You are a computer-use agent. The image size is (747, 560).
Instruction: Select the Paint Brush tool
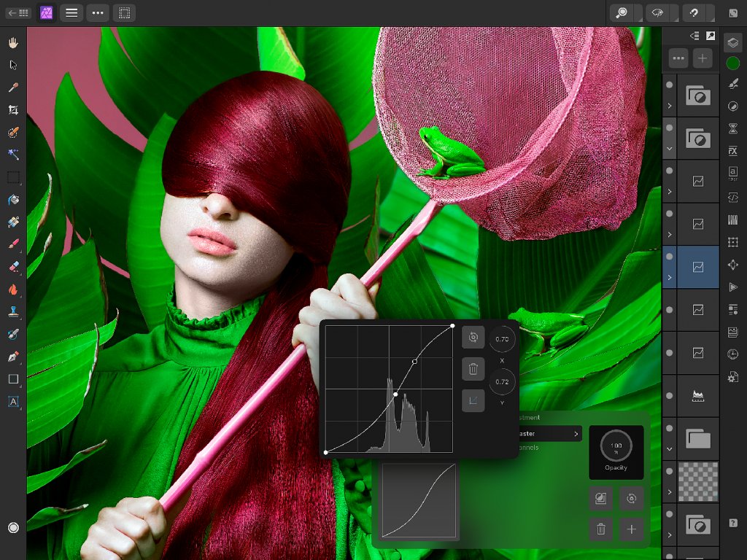[x=13, y=244]
